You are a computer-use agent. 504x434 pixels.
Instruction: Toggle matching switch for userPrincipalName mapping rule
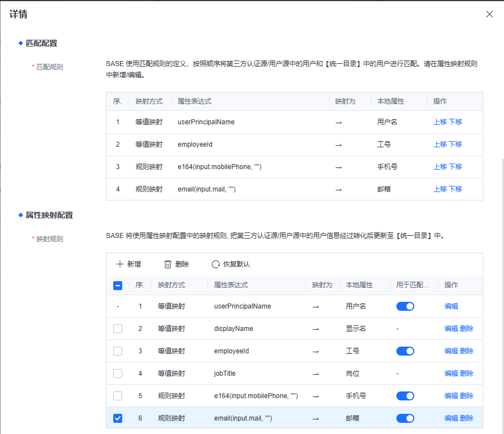click(405, 306)
